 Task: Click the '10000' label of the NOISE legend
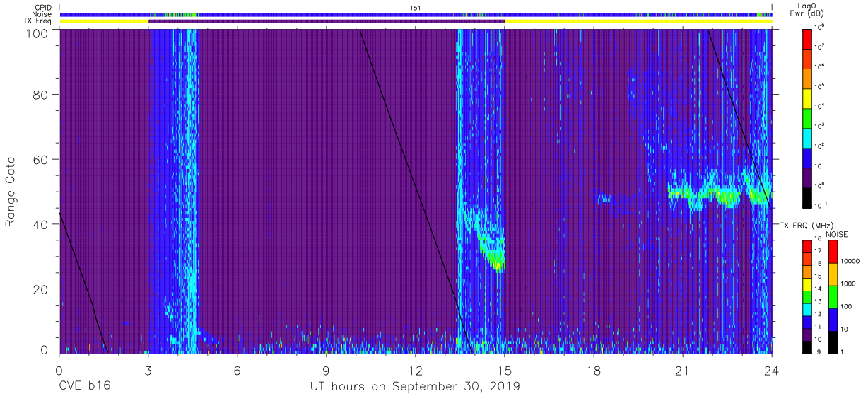tap(850, 262)
